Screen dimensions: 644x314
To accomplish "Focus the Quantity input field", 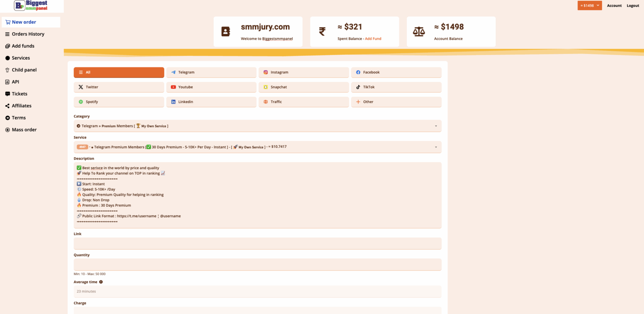I will [x=258, y=265].
